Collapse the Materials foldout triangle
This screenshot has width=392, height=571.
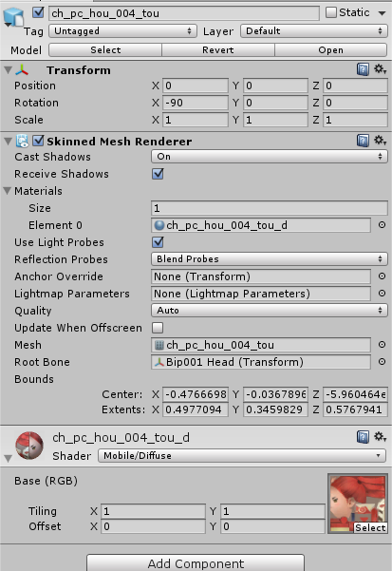(7, 190)
